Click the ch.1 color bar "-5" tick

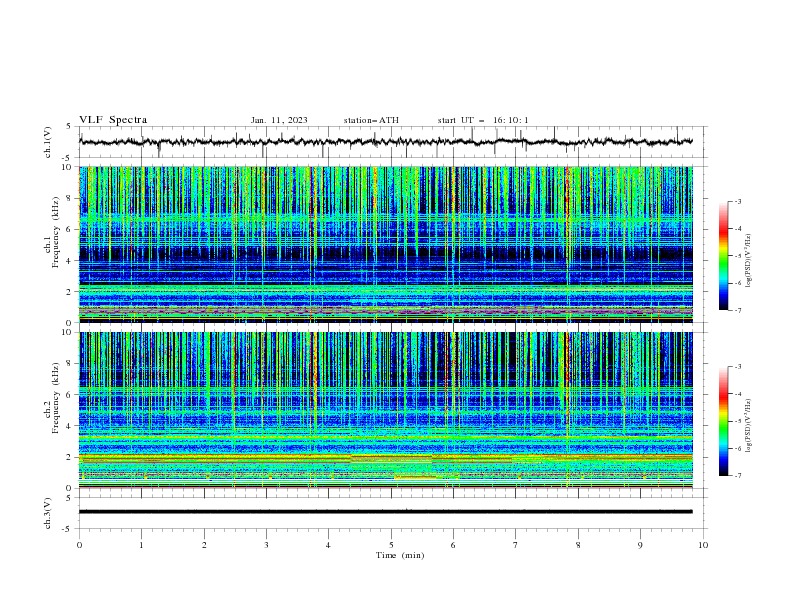tap(738, 256)
